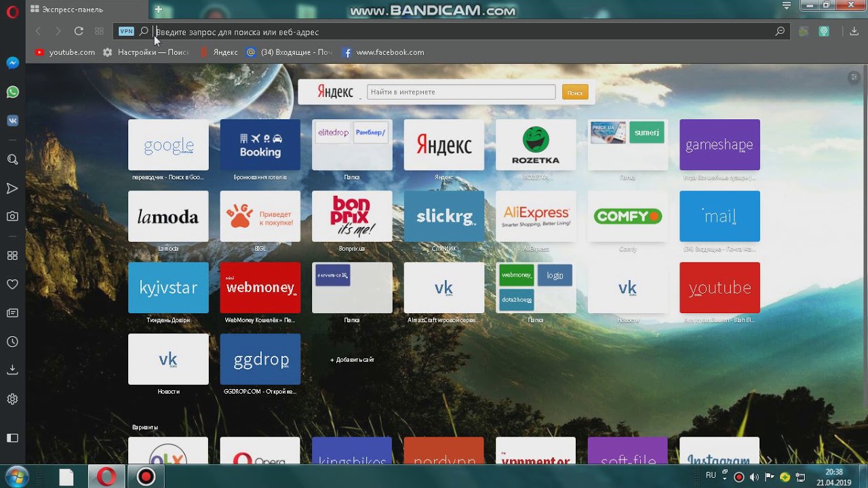Open the kyivstar tile

168,287
